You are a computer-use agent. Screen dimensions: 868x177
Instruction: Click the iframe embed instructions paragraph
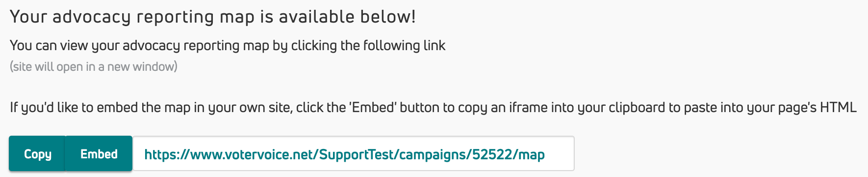(x=433, y=108)
